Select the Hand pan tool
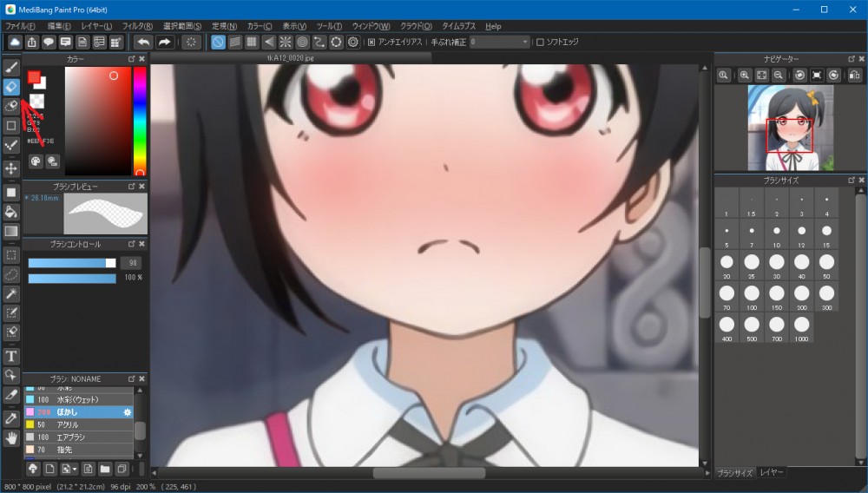The height and width of the screenshot is (493, 868). [x=11, y=438]
